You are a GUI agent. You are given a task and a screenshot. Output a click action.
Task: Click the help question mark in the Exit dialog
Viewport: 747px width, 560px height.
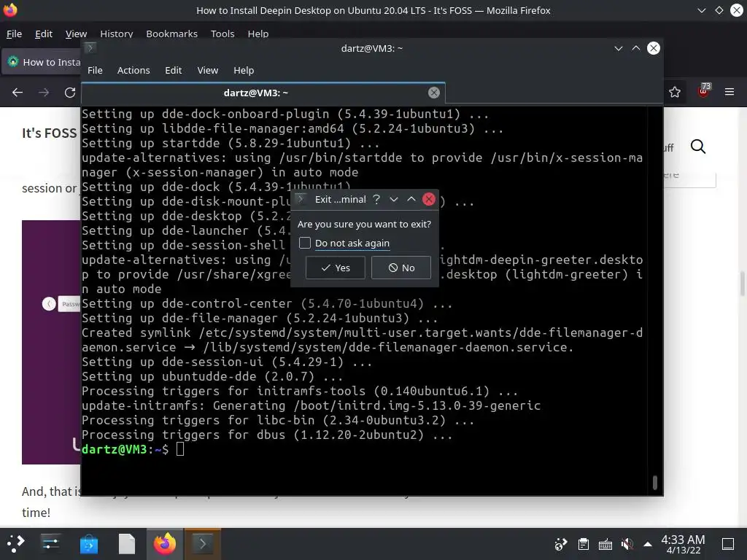click(376, 199)
